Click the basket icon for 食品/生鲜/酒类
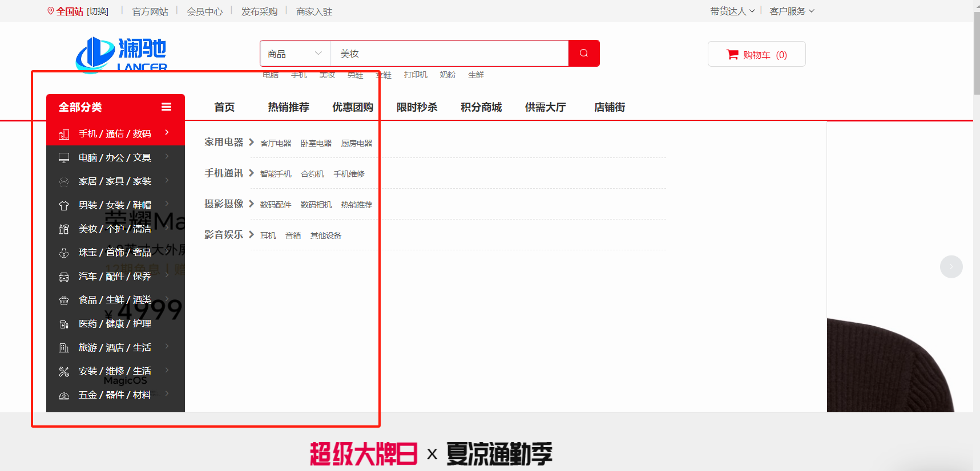 coord(64,301)
